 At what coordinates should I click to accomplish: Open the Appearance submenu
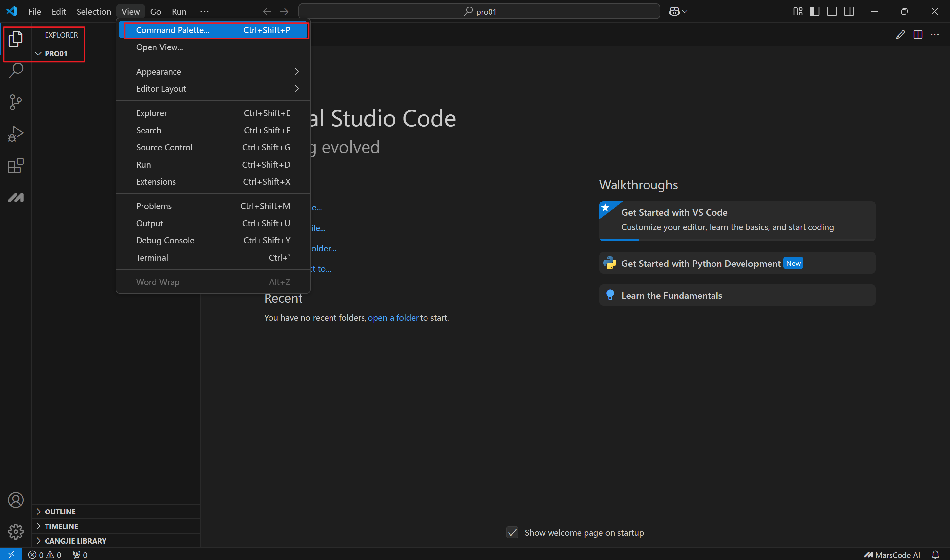213,71
